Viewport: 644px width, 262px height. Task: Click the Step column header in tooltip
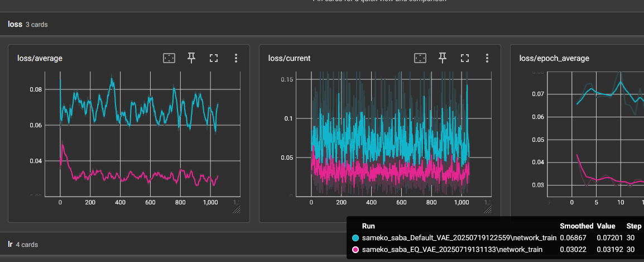634,226
